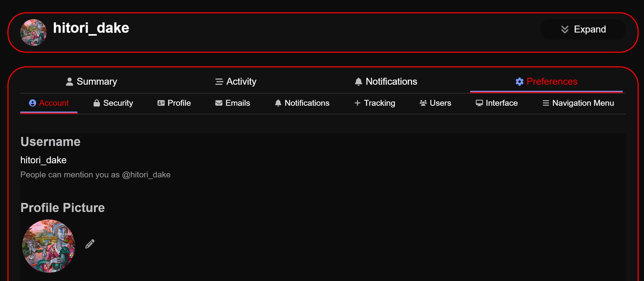Select the Preferences tab
The image size is (644, 281).
coord(546,82)
